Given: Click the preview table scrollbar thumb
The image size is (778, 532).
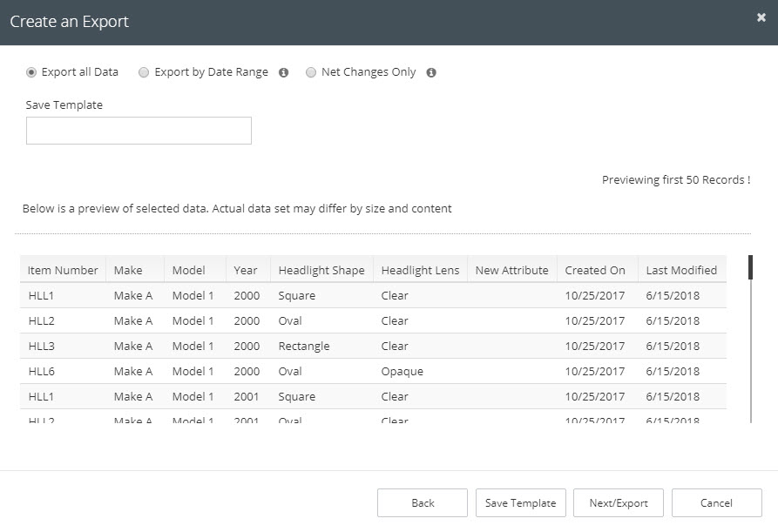Looking at the screenshot, I should tap(750, 267).
